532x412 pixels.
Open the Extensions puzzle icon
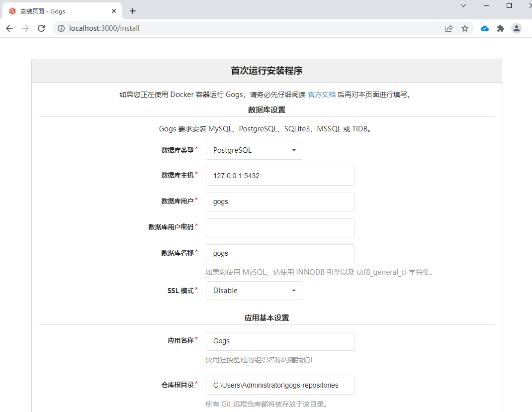coord(501,28)
